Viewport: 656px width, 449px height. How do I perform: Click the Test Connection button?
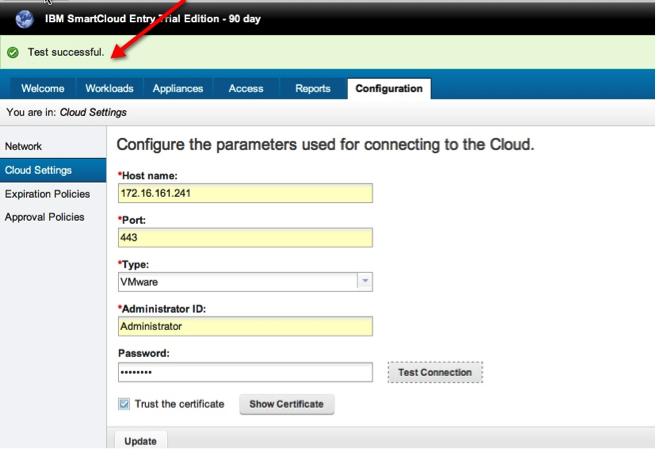coord(435,372)
